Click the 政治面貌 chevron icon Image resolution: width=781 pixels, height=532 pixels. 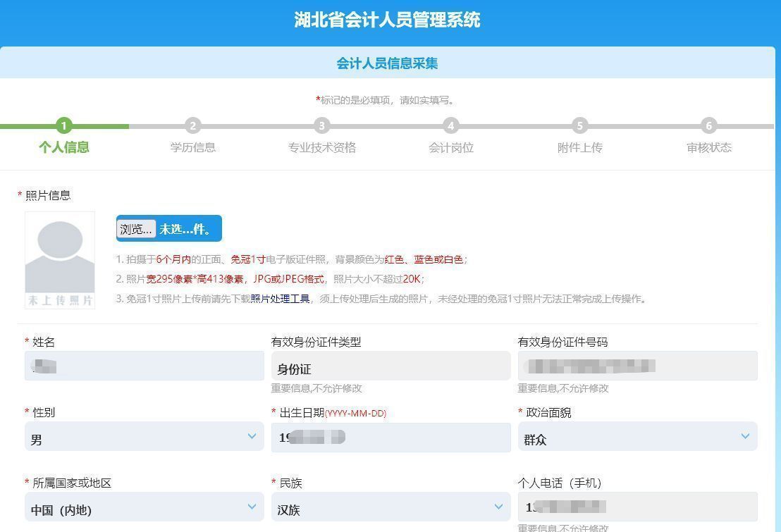(x=746, y=436)
